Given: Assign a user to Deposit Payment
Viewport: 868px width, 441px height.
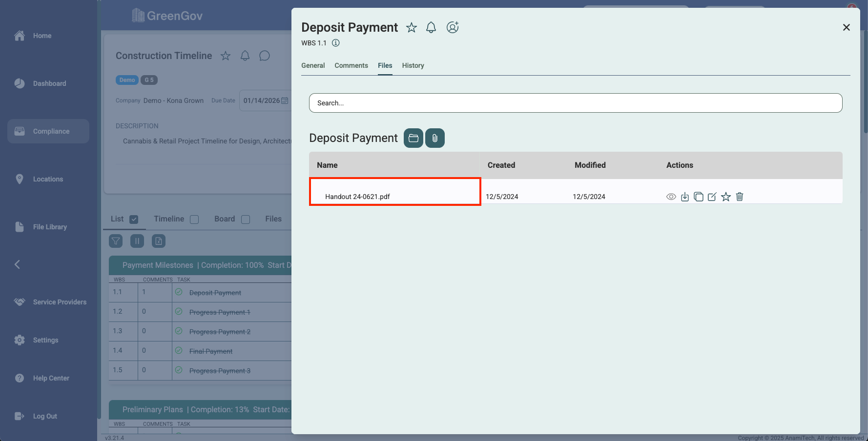Looking at the screenshot, I should click(x=453, y=27).
